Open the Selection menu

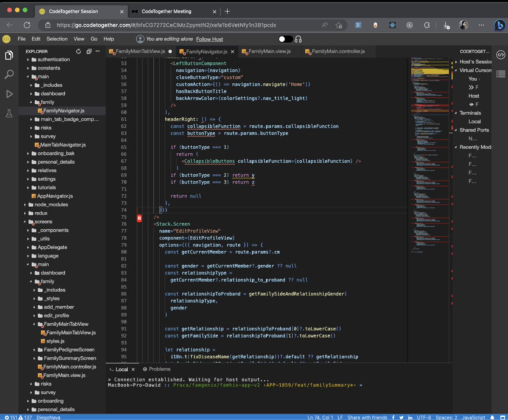57,38
